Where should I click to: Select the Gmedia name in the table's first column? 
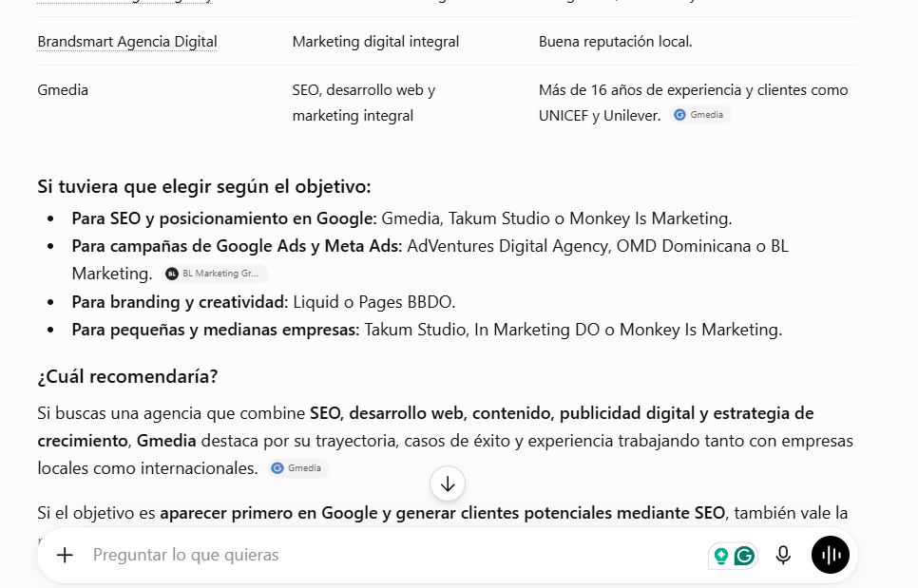point(63,90)
